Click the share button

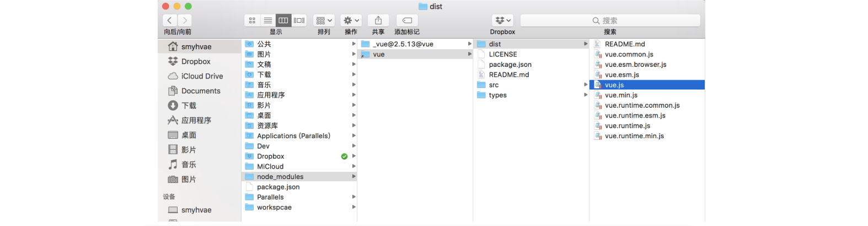tap(378, 20)
